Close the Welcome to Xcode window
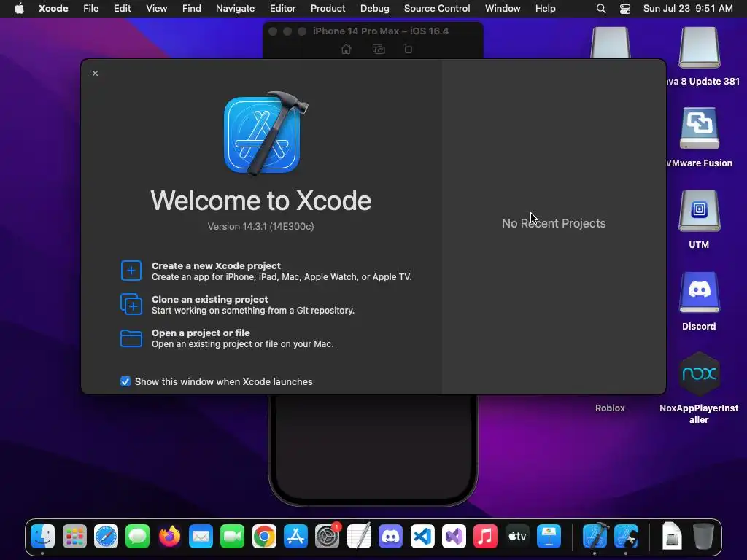This screenshot has width=747, height=560. (96, 74)
